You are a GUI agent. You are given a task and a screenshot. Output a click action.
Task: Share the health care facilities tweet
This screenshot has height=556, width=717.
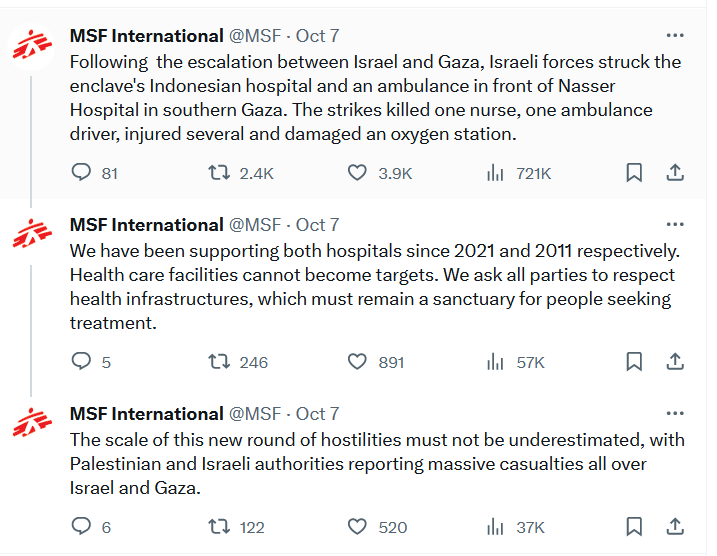675,361
